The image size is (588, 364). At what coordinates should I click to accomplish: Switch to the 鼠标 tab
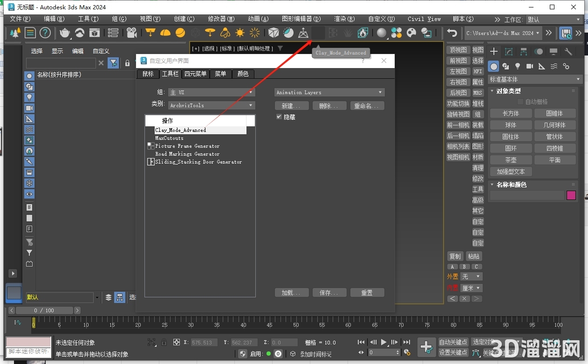tap(148, 74)
